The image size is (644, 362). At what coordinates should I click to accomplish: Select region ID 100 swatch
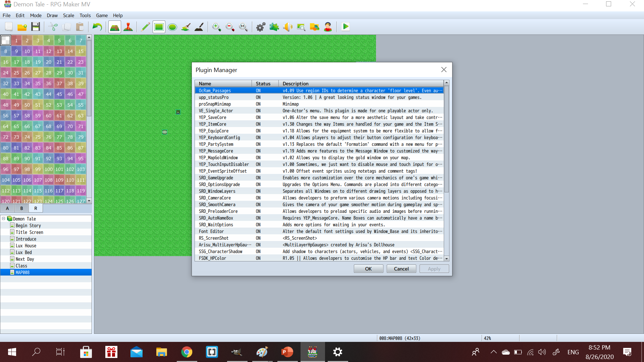49,169
